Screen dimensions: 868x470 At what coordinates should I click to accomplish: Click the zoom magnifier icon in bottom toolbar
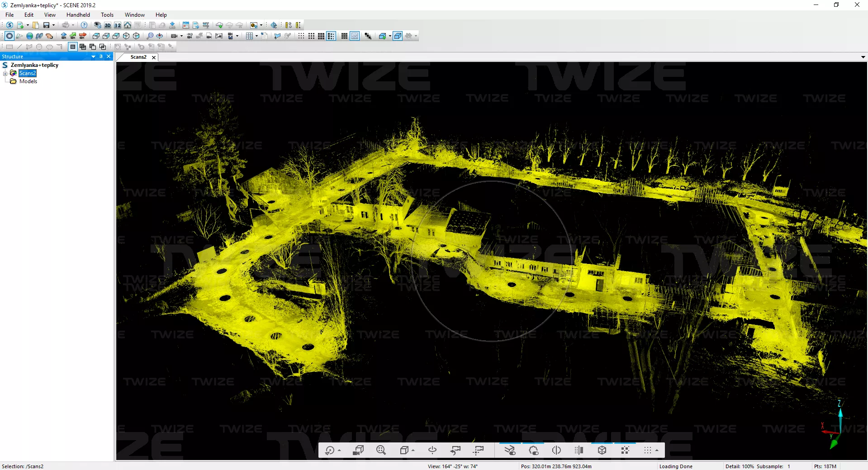tap(381, 450)
